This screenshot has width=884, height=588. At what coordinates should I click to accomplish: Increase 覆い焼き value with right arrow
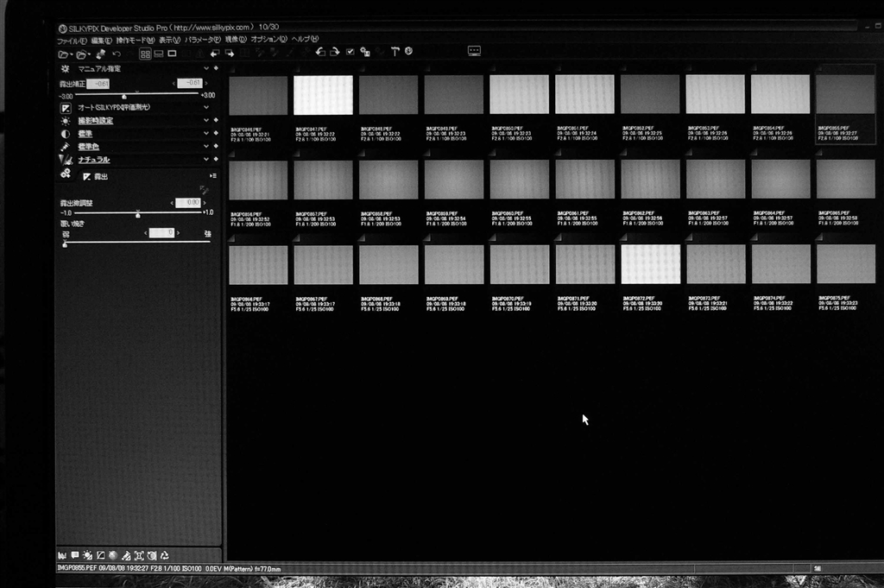pyautogui.click(x=178, y=233)
